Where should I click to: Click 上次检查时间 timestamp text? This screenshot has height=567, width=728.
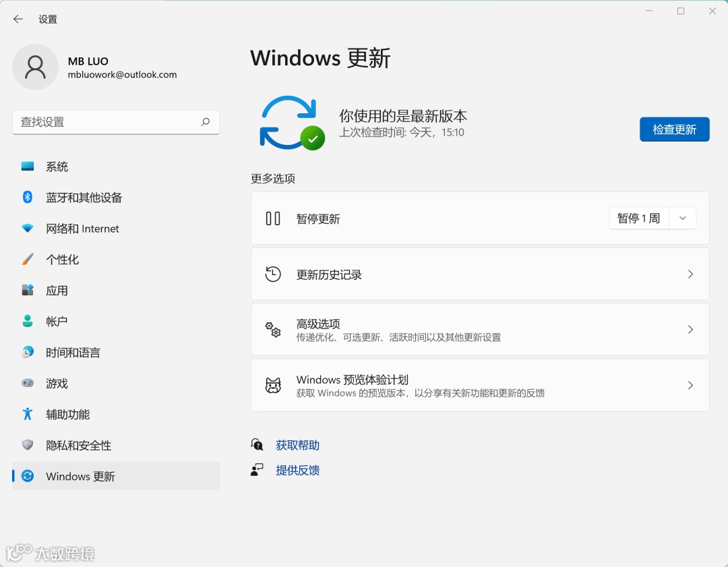pos(402,132)
